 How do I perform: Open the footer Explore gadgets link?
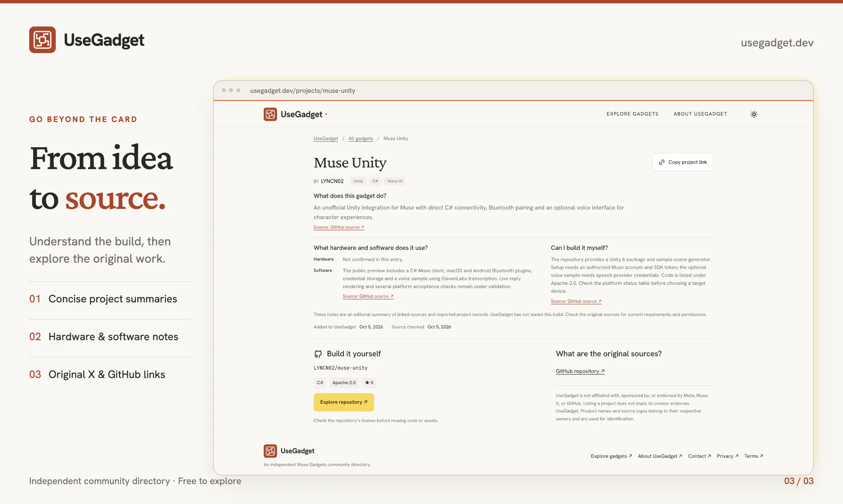pos(611,456)
